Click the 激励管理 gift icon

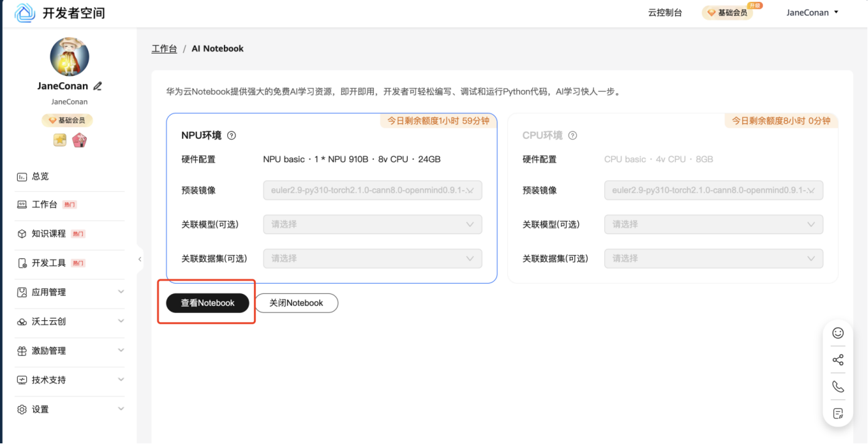coord(22,351)
